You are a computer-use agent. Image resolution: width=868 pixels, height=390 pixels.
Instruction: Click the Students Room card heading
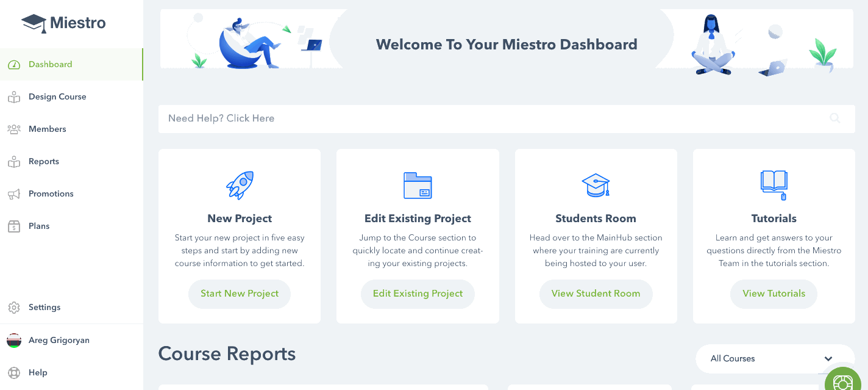(596, 218)
